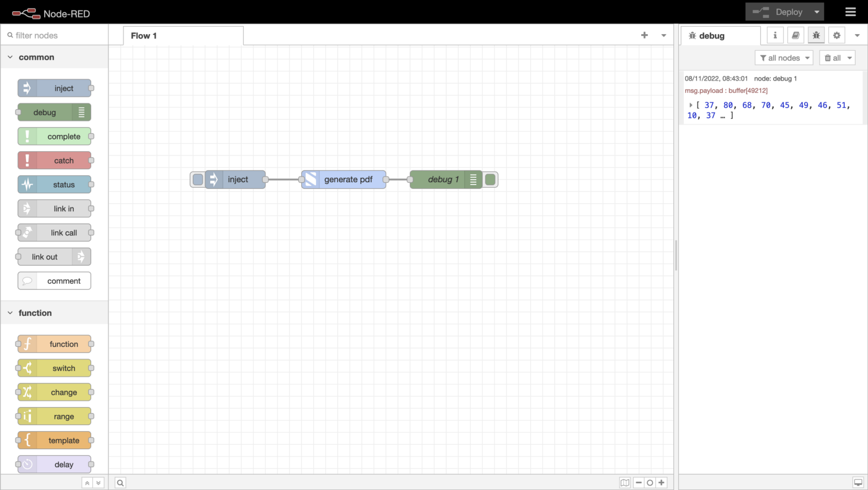The image size is (868, 490).
Task: Open the main hamburger menu
Action: (x=850, y=12)
